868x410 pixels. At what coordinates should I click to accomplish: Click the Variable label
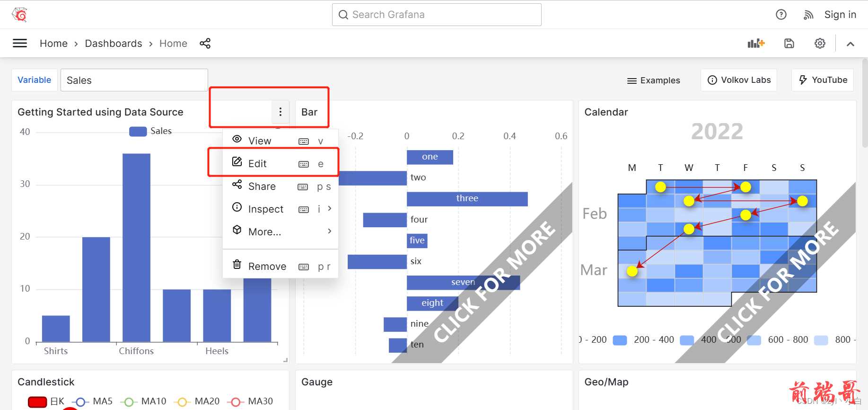pyautogui.click(x=34, y=80)
